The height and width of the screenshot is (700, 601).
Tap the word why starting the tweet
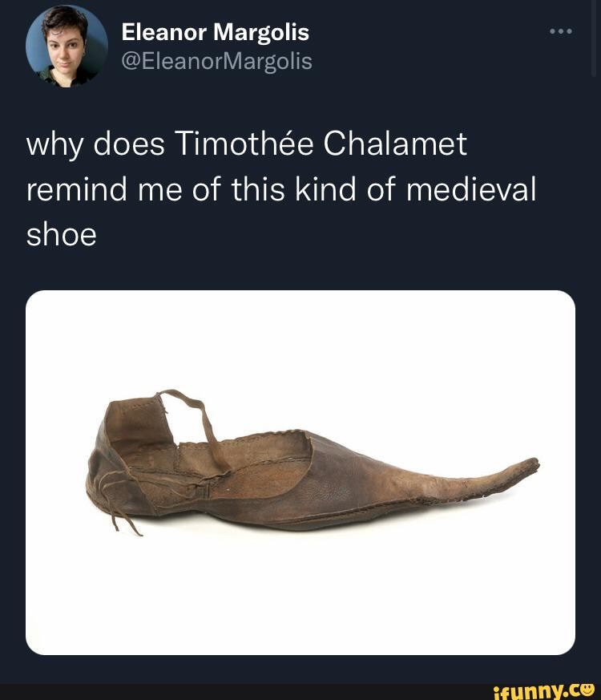pyautogui.click(x=50, y=144)
